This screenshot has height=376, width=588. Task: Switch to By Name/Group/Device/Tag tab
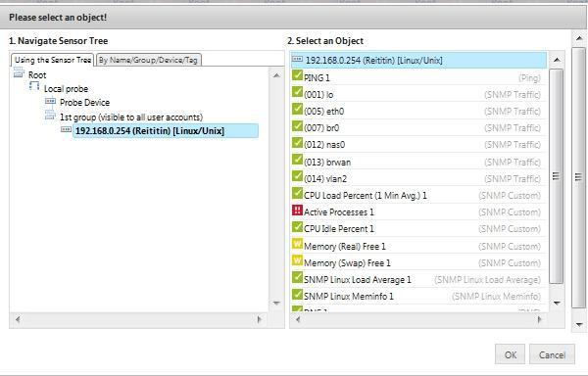(149, 60)
